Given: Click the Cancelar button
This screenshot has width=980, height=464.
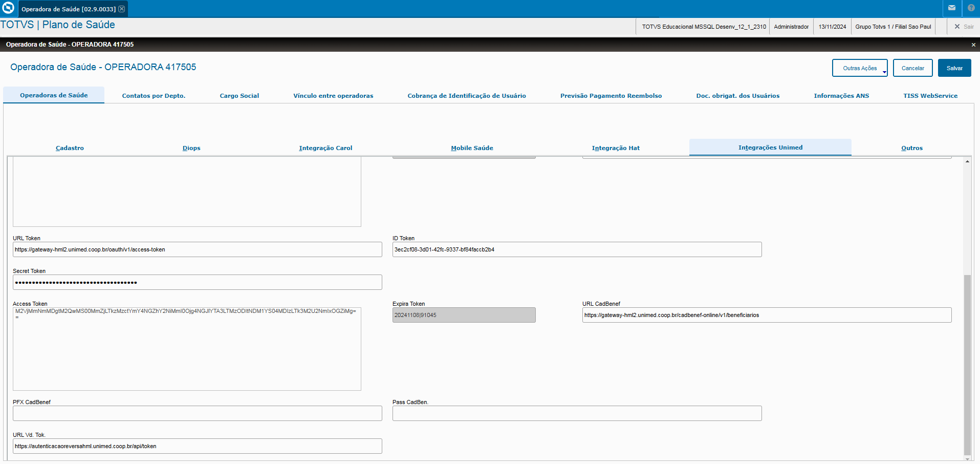Looking at the screenshot, I should click(x=912, y=68).
